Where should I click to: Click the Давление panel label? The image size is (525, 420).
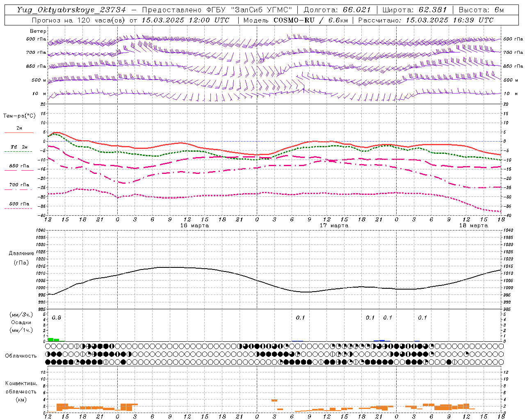(x=21, y=253)
